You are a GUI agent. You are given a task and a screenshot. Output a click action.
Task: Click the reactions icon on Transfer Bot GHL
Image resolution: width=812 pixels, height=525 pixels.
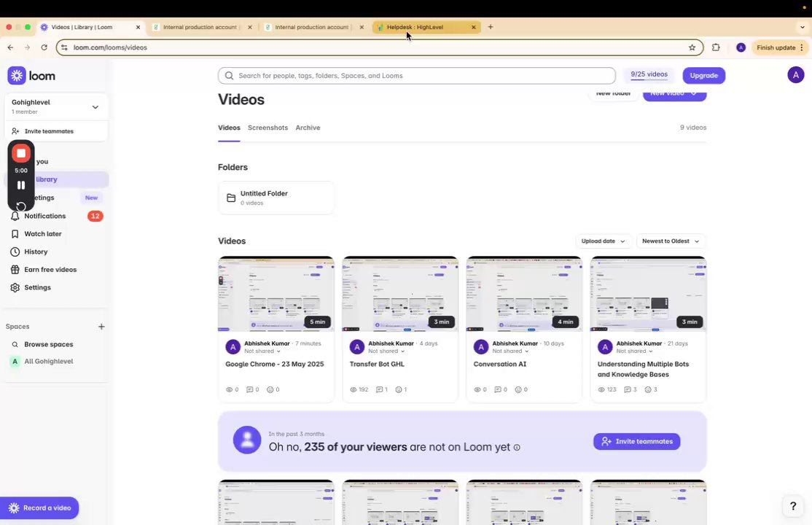tap(399, 389)
